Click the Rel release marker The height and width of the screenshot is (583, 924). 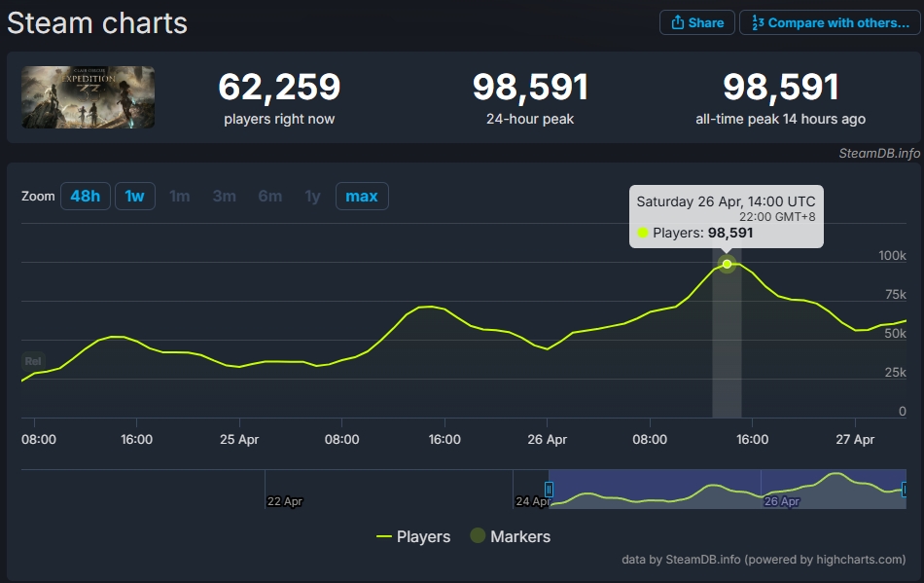click(33, 361)
